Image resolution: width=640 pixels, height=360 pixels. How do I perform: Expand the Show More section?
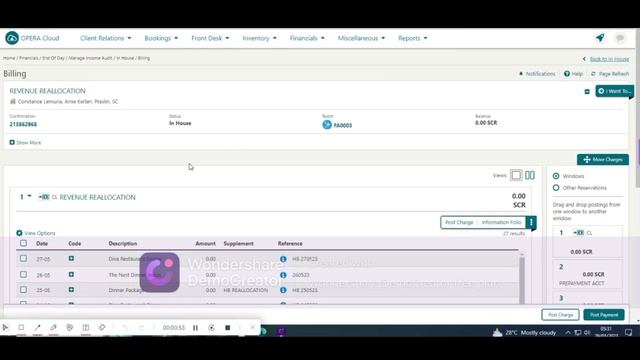25,142
